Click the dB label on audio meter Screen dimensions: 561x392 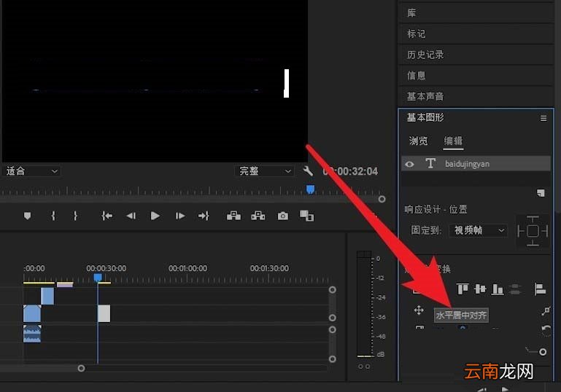pos(381,355)
